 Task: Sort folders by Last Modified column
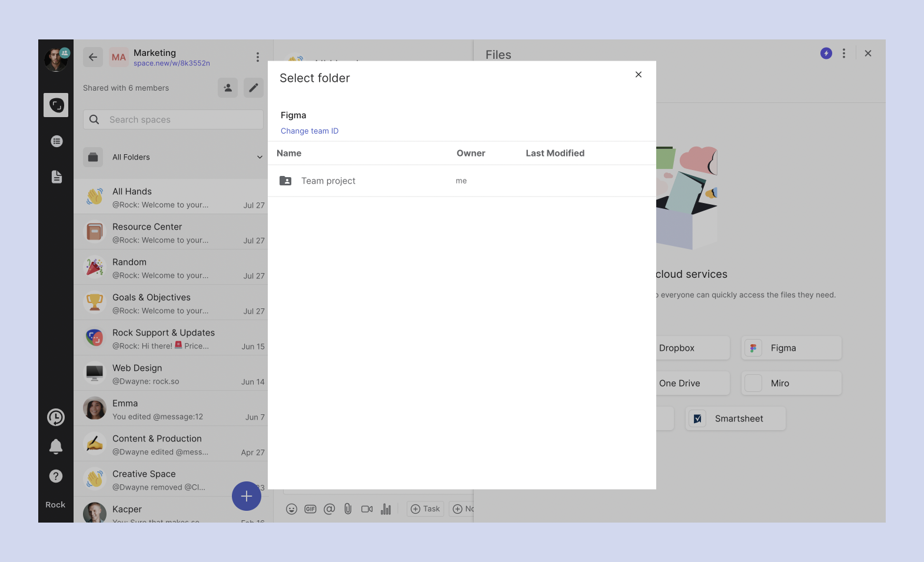click(x=555, y=153)
